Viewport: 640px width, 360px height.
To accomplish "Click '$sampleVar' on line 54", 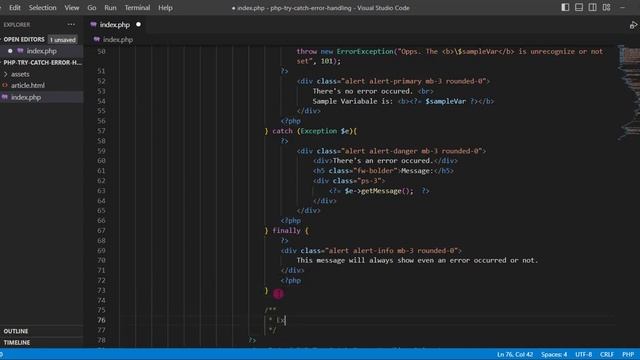I will click(445, 101).
